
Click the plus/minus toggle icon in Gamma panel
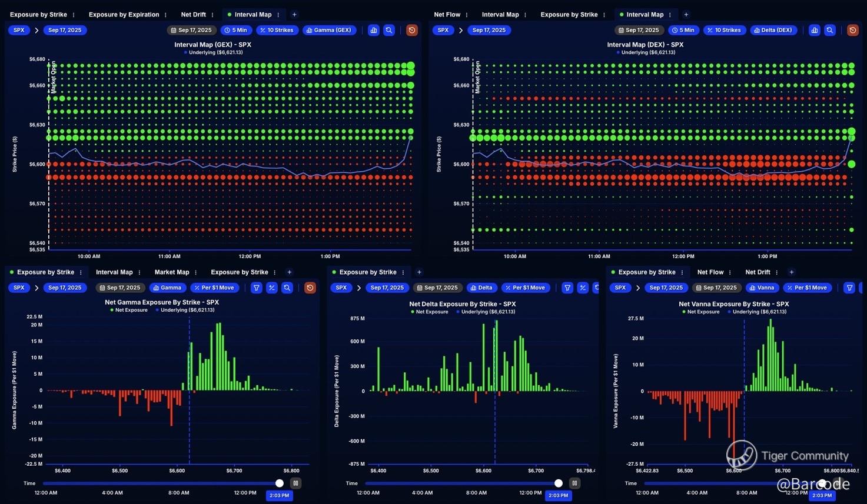pyautogui.click(x=272, y=288)
